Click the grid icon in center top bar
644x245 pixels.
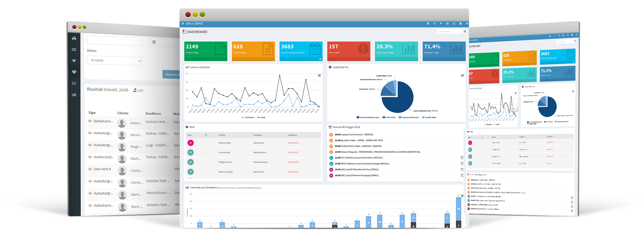pyautogui.click(x=434, y=24)
